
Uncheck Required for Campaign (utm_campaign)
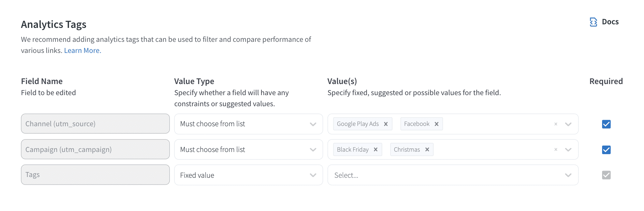(606, 150)
